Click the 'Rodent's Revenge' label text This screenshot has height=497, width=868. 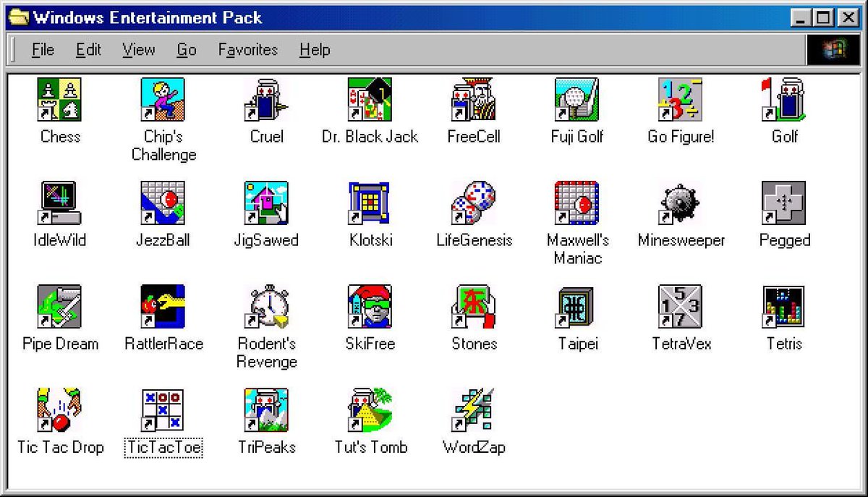click(267, 352)
